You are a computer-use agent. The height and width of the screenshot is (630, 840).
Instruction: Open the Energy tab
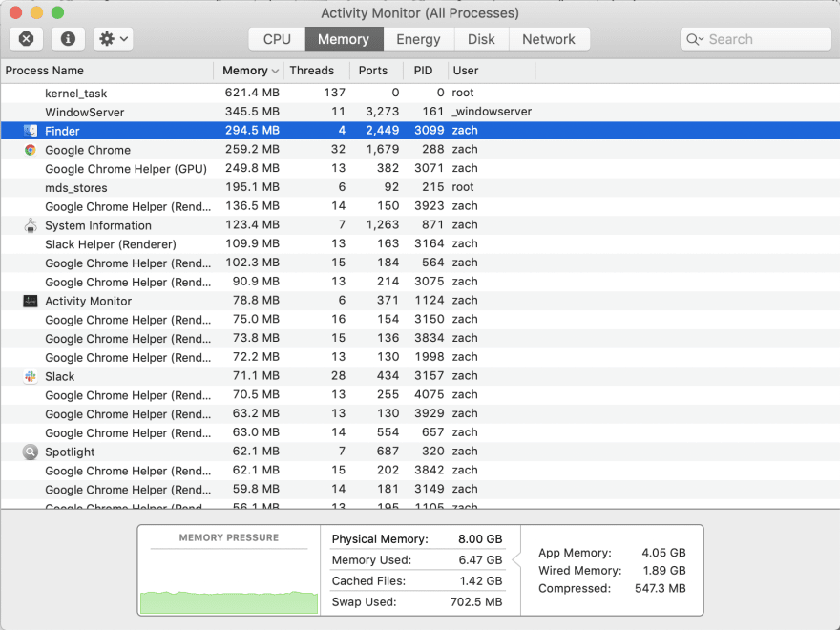pos(418,39)
